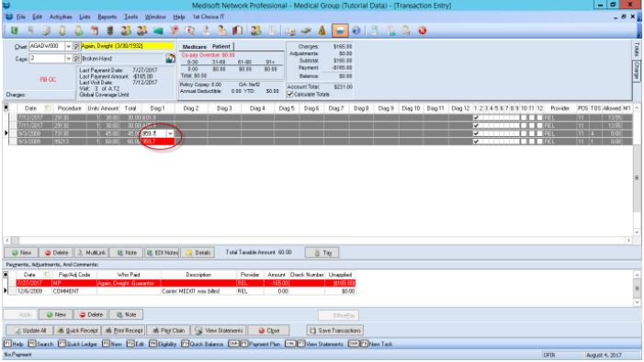
Task: Click the Diag 1 edit cell containing 959.7
Action: [x=154, y=133]
